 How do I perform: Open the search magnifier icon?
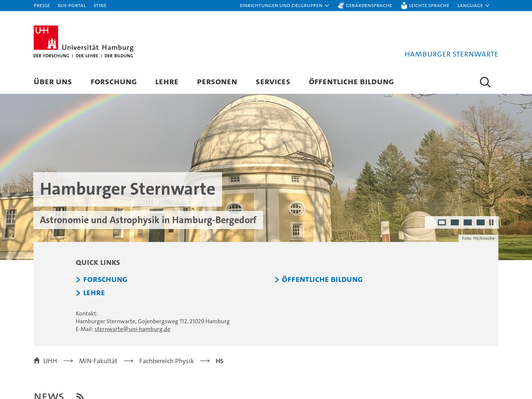pos(485,82)
